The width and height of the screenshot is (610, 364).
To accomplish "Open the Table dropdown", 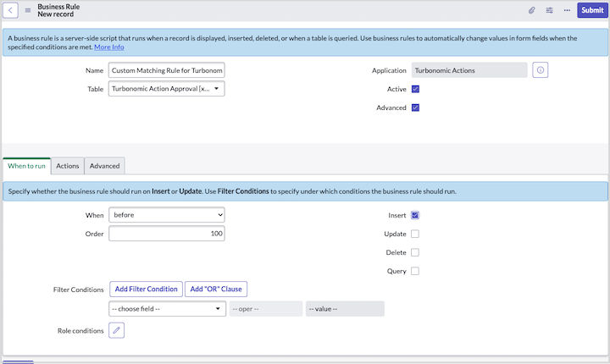I will click(x=167, y=89).
